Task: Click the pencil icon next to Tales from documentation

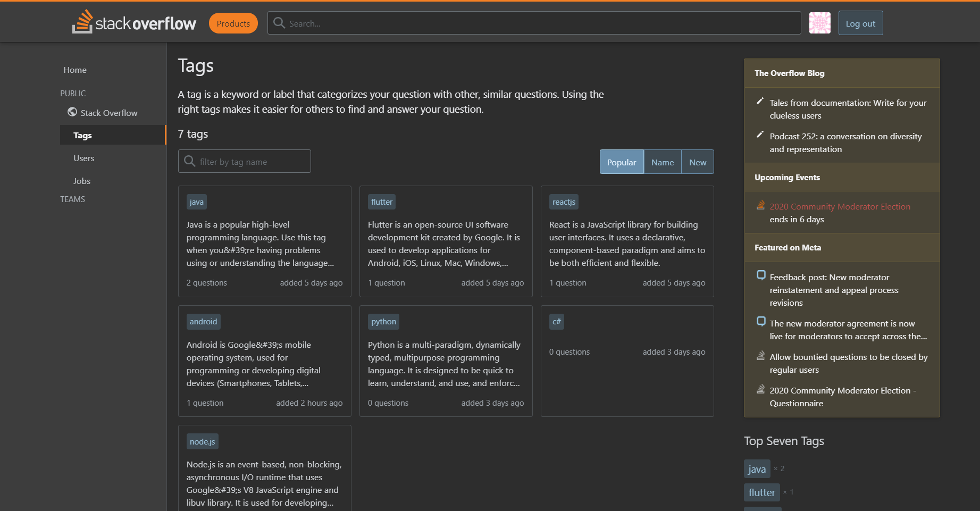Action: [x=760, y=101]
